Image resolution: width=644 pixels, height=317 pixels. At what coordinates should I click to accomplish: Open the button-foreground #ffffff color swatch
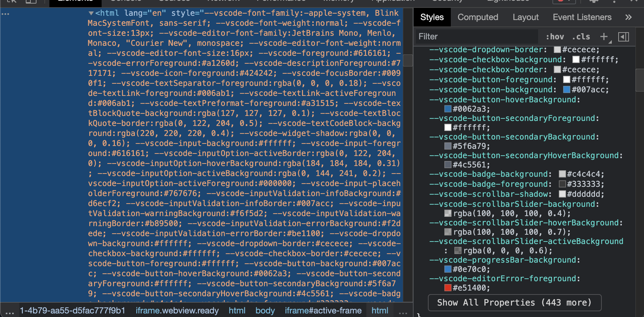(x=567, y=80)
